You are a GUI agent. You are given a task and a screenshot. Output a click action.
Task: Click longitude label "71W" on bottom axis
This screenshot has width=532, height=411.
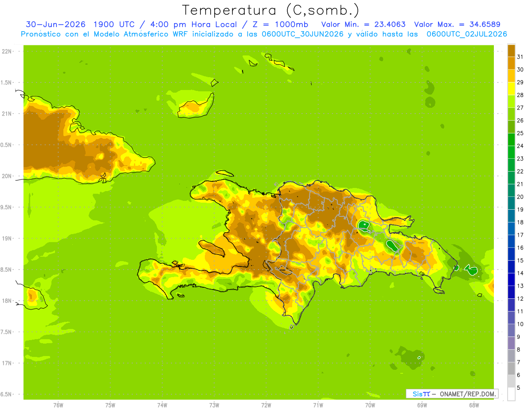(x=318, y=405)
